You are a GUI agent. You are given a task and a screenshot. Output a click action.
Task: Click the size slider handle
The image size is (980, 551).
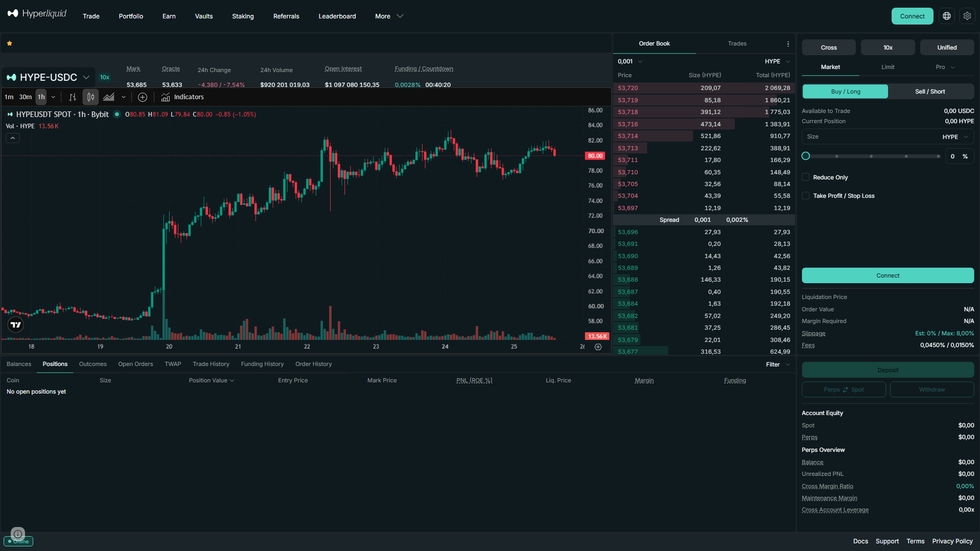click(x=806, y=156)
